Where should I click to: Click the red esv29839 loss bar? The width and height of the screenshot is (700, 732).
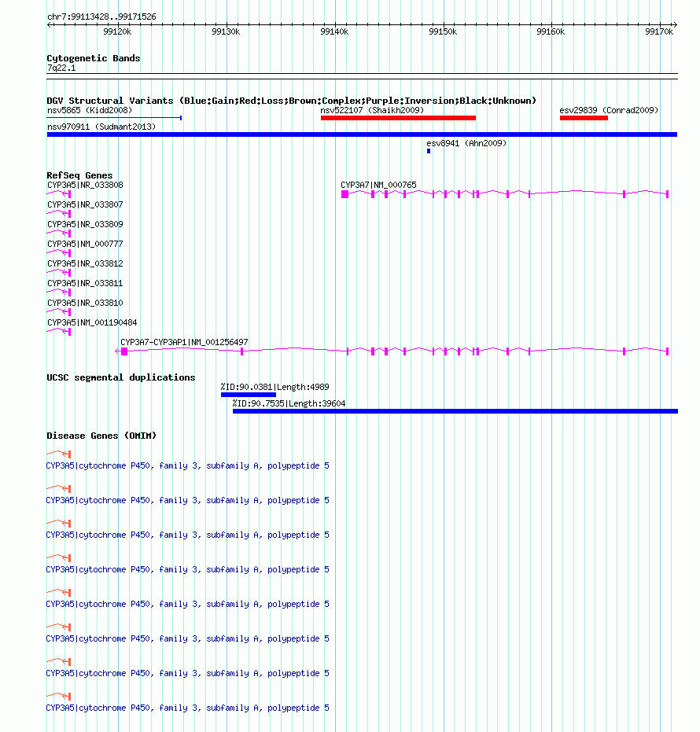tap(584, 118)
